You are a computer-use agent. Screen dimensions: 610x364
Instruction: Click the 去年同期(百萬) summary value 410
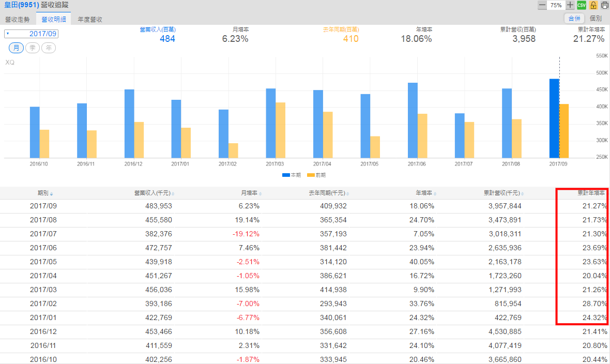[x=351, y=39]
